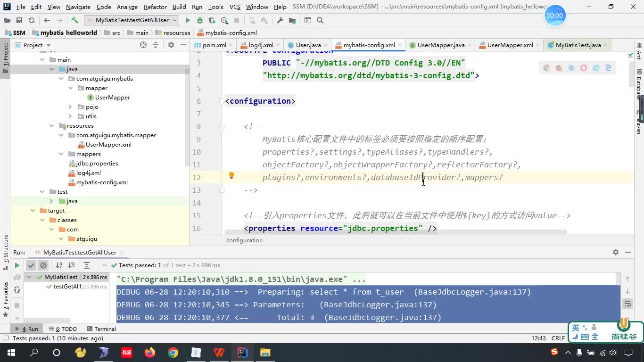Screen dimensions: 644x362
Task: Click the Search Everywhere magnifier icon
Action: click(x=320, y=20)
